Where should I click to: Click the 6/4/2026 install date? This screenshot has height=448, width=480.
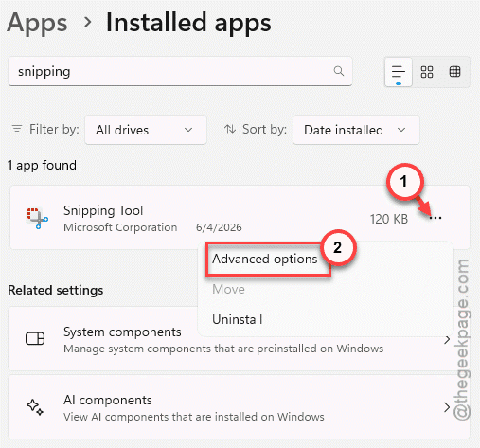(219, 227)
